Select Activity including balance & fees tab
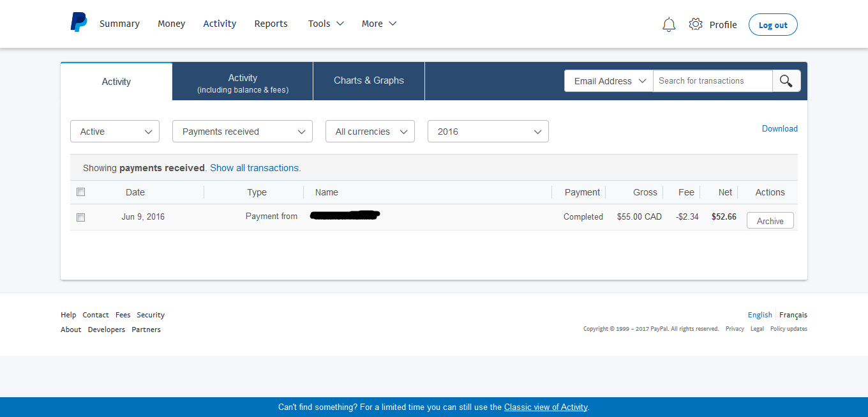868x417 pixels. [243, 83]
